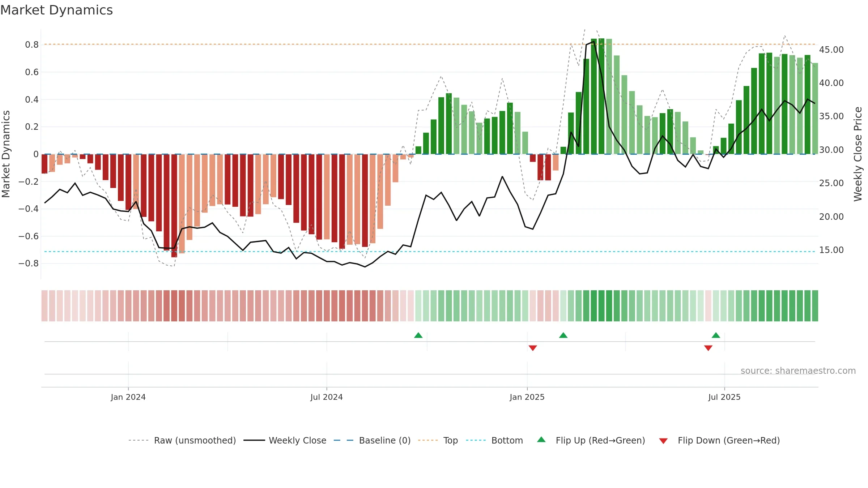Click the Weekly Close Price axis title
This screenshot has width=868, height=488.
pos(858,154)
